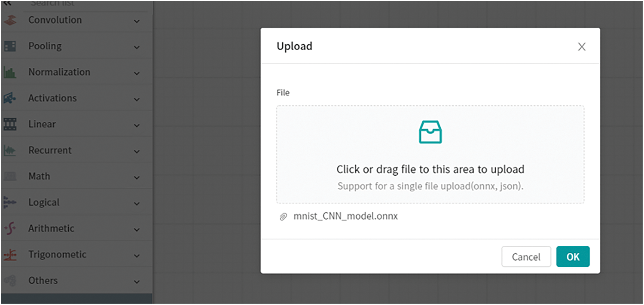Screen dimensions: 644x305
Task: Expand the Others section chevron
Action: [x=137, y=282]
